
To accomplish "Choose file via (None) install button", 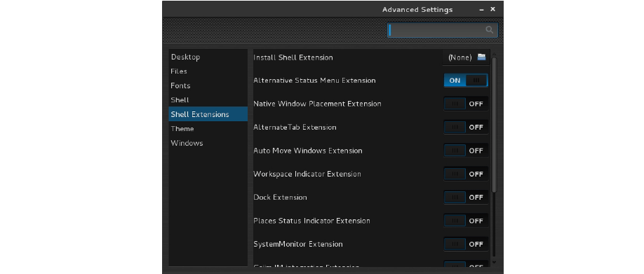I will coord(466,57).
